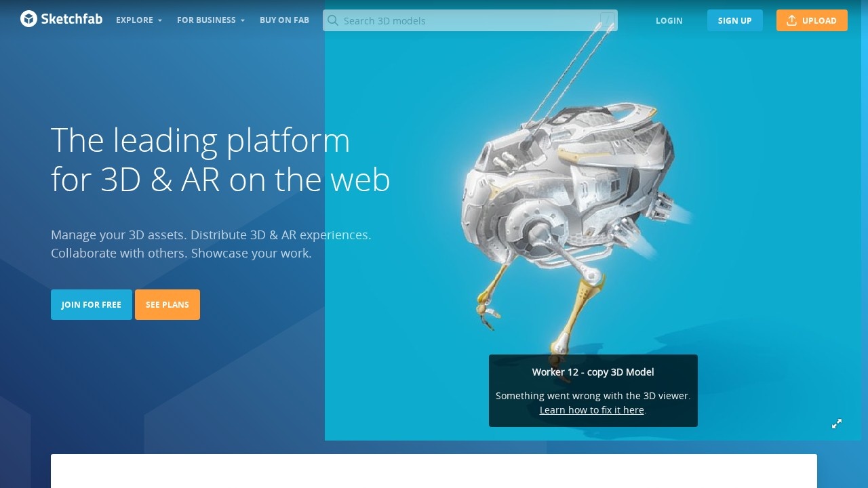The height and width of the screenshot is (488, 868).
Task: Follow the Learn how to fix it here link
Action: [x=591, y=410]
